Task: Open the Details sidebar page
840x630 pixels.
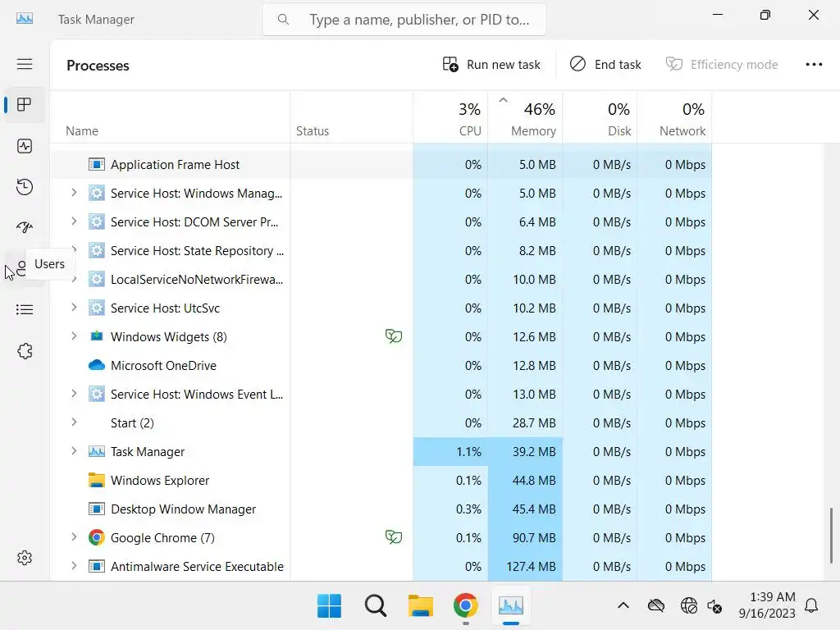Action: 25,309
